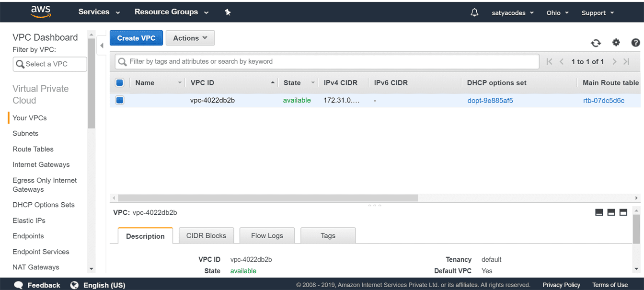Refresh the VPC list
644x290 pixels.
(596, 43)
